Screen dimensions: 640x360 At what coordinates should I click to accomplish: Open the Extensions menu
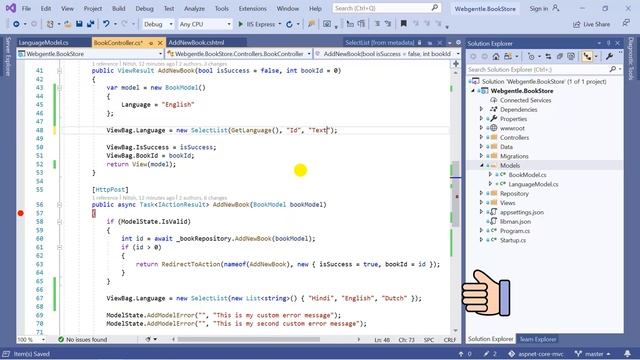(x=252, y=8)
